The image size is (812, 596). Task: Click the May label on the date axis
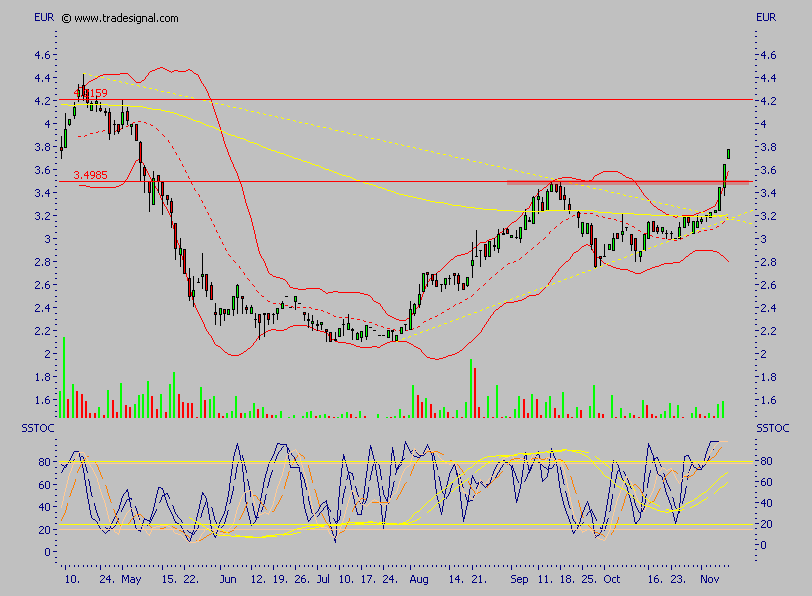131,579
